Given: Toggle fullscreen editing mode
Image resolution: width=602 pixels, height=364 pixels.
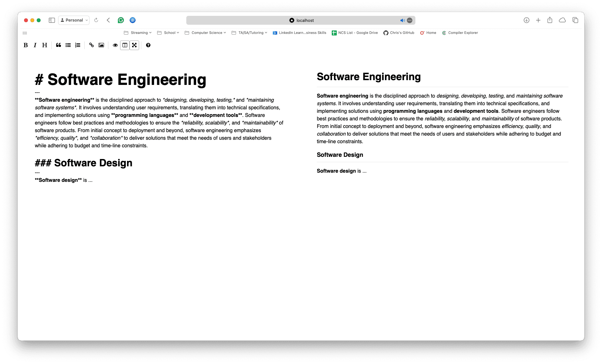Looking at the screenshot, I should coord(134,45).
